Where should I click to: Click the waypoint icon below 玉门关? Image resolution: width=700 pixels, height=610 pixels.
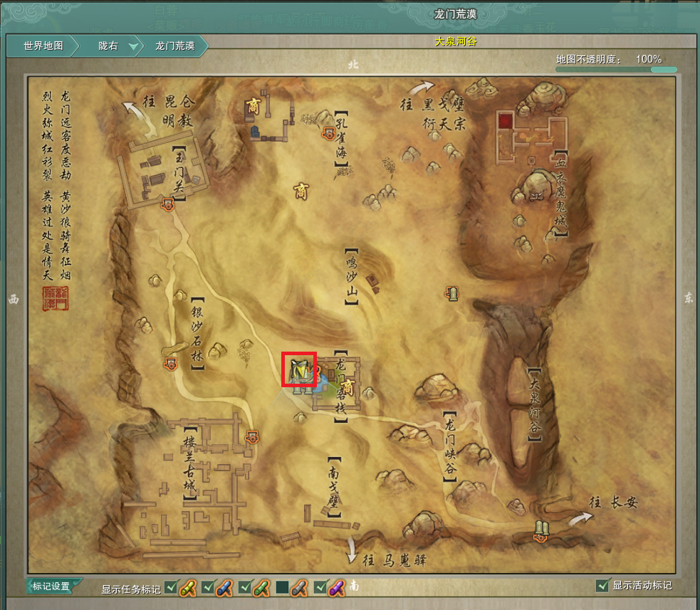(x=167, y=205)
